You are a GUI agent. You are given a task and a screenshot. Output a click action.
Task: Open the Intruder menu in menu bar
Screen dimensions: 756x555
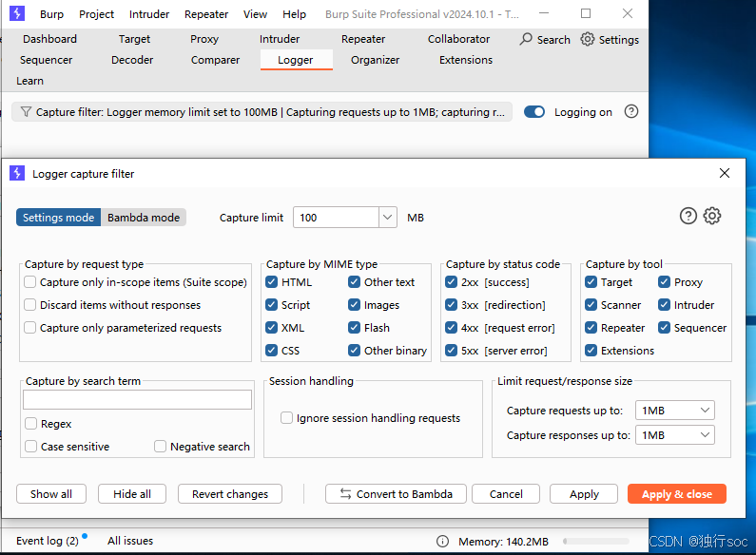(149, 14)
